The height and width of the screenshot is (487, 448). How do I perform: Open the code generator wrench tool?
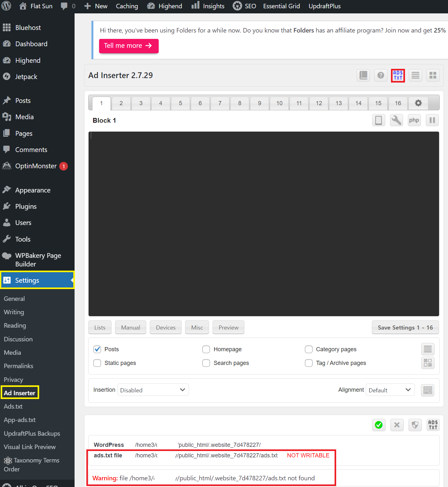click(396, 120)
